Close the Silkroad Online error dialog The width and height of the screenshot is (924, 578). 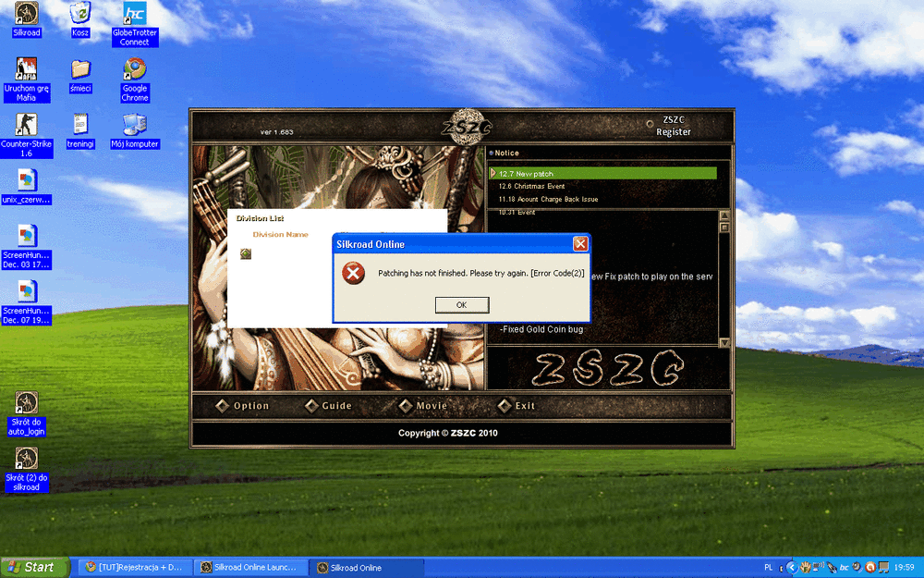click(x=580, y=243)
